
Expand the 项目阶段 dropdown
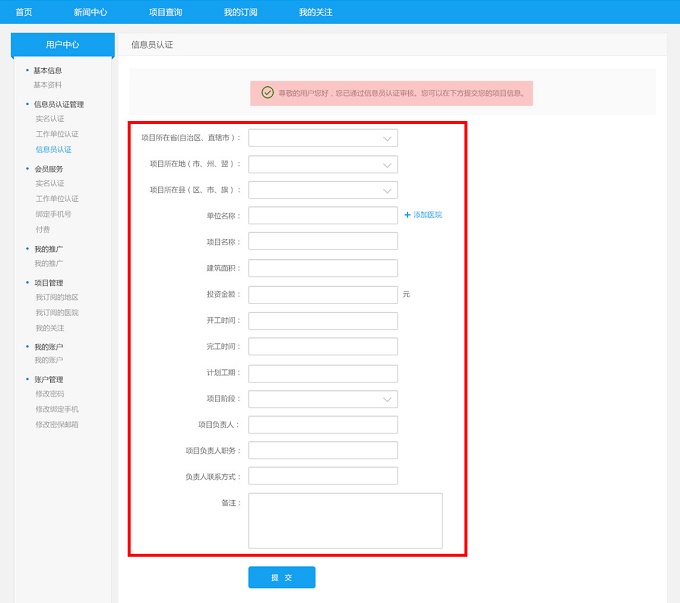(x=322, y=399)
